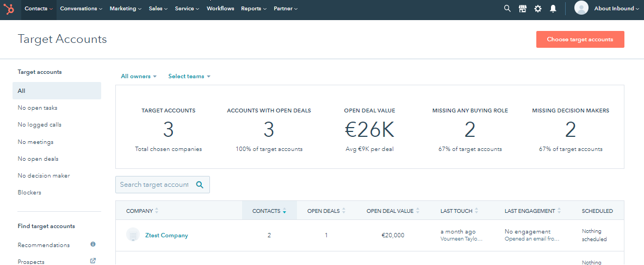644x265 pixels.
Task: Sort by the Contacts column arrow
Action: pyautogui.click(x=284, y=211)
